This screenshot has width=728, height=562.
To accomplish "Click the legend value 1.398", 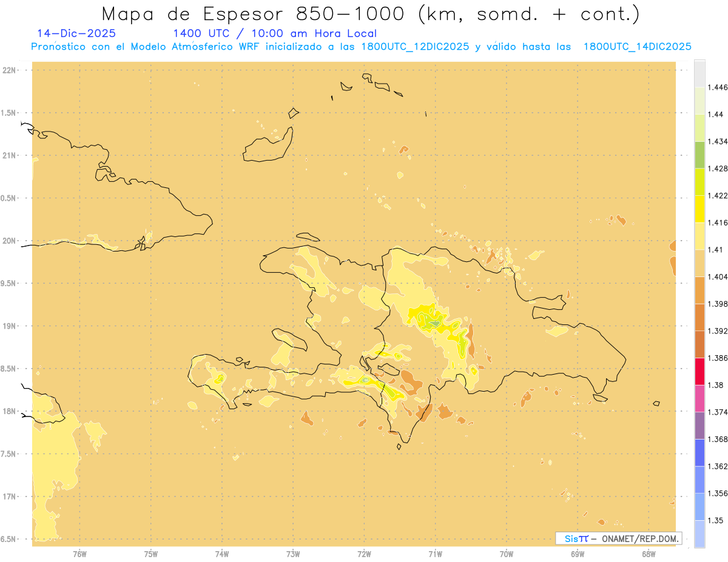I will (x=718, y=304).
